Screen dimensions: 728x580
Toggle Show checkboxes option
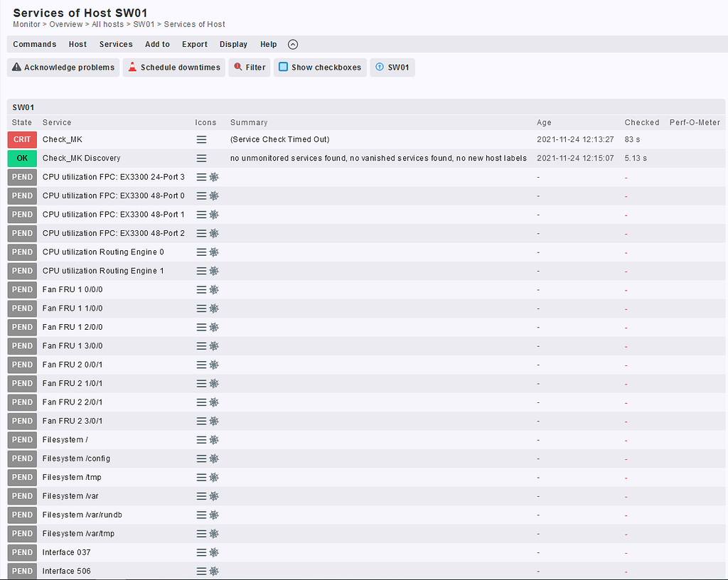320,68
